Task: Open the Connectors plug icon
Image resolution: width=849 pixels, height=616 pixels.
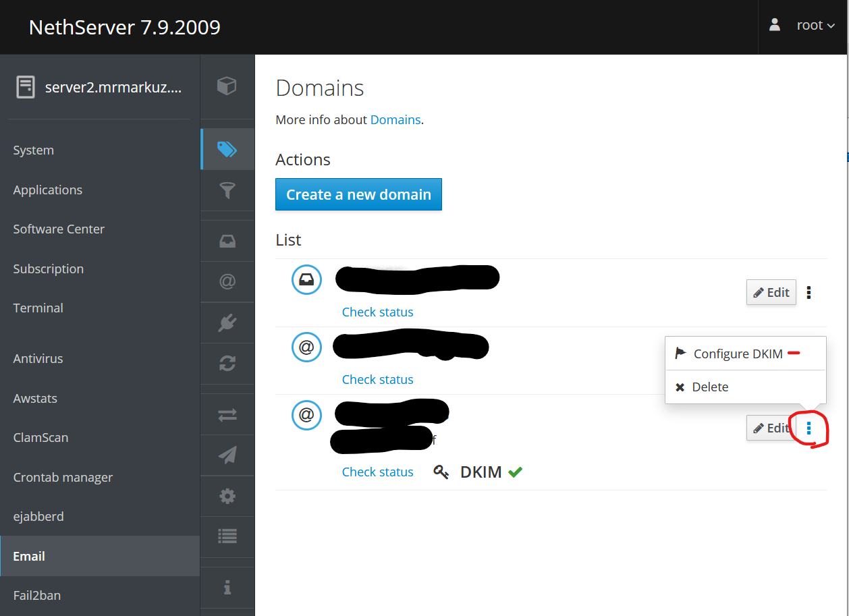Action: pos(227,323)
